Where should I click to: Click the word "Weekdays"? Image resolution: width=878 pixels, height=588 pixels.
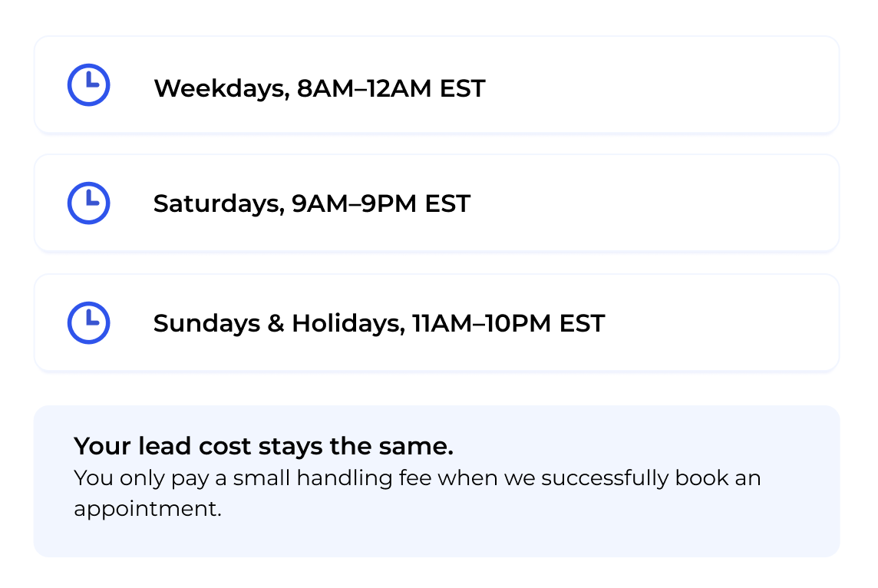click(x=219, y=88)
